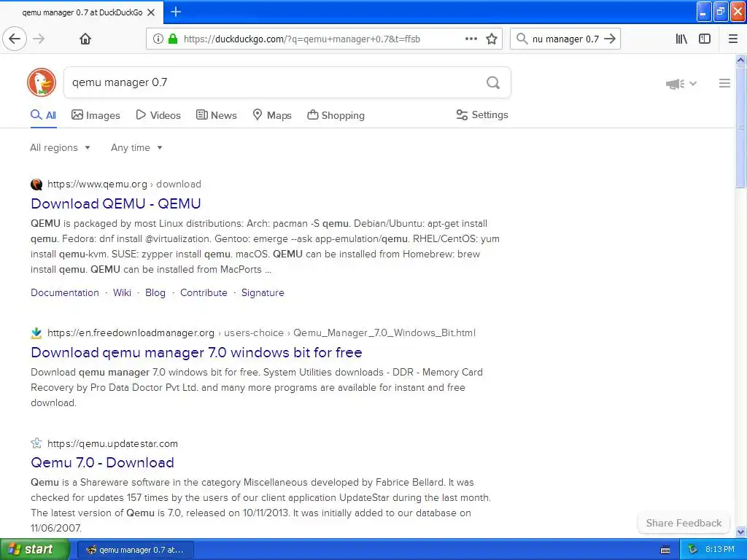Open DuckDuckGo page side menu icon
Screen dimensions: 747x560
point(724,83)
